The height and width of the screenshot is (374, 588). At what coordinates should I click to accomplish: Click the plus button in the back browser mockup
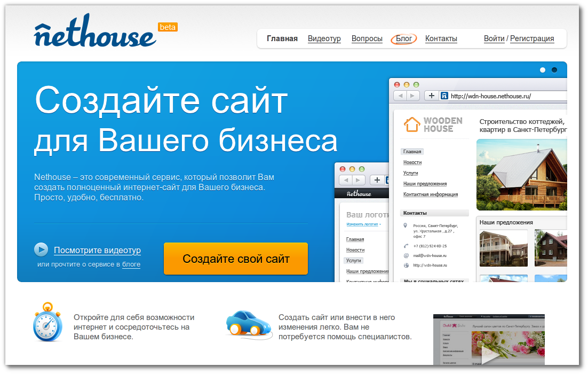tap(377, 180)
